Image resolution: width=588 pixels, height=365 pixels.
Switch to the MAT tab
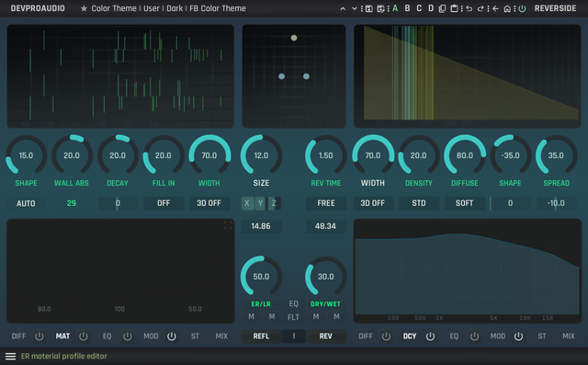point(62,336)
